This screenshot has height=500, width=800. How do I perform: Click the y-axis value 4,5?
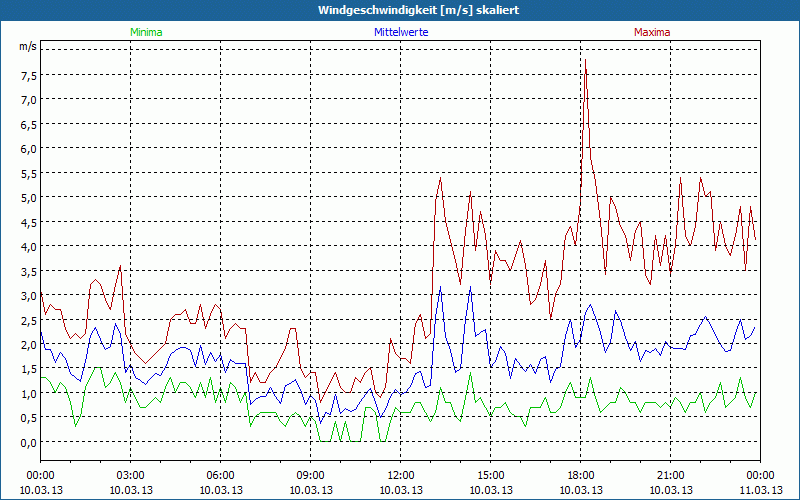(x=29, y=222)
